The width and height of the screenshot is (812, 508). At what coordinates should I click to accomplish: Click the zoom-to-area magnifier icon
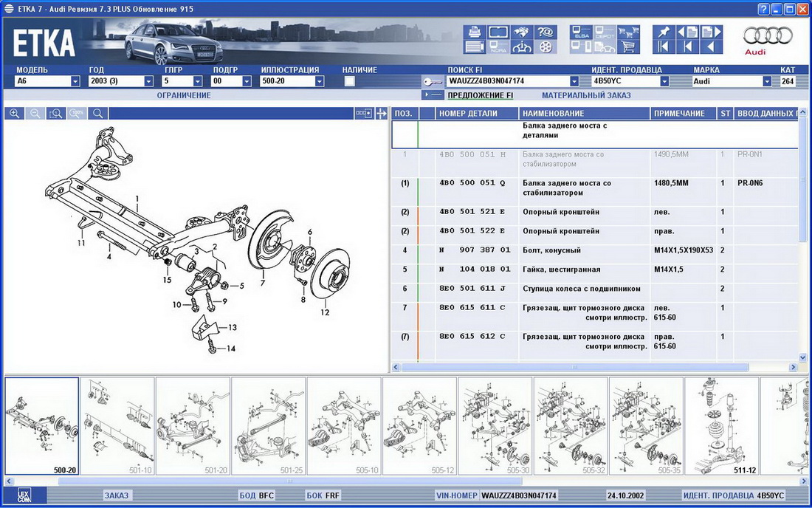coord(56,114)
